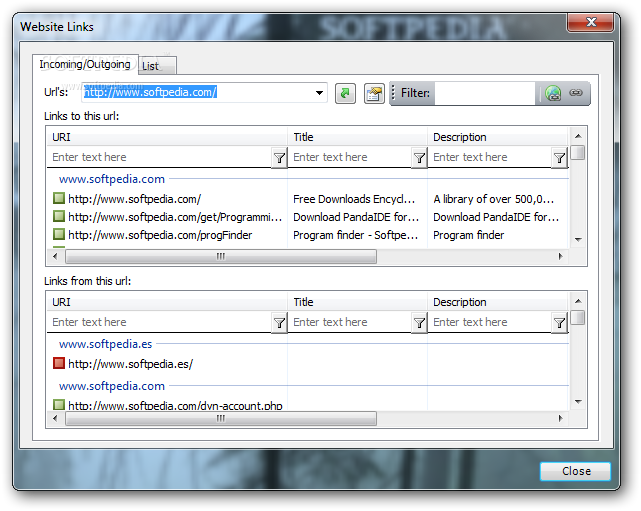The image size is (641, 511).
Task: Sort by Description header in Links to this url
Action: click(x=498, y=137)
